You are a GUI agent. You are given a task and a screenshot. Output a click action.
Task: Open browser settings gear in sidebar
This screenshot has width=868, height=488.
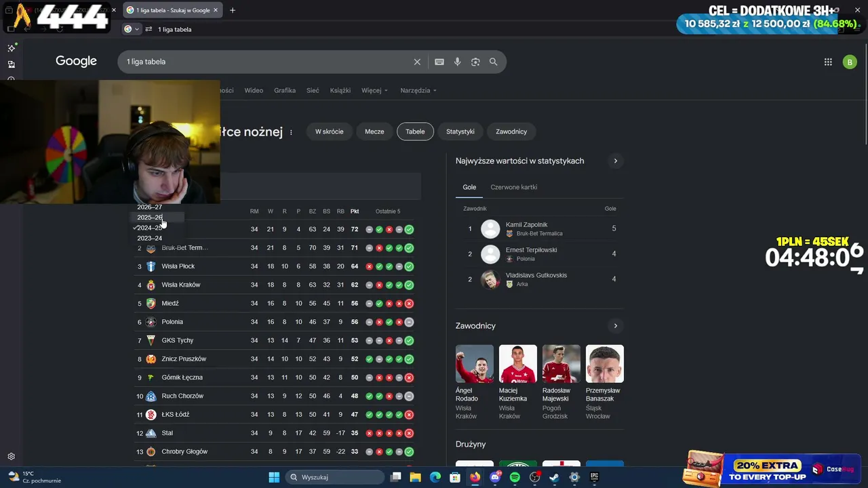11,457
